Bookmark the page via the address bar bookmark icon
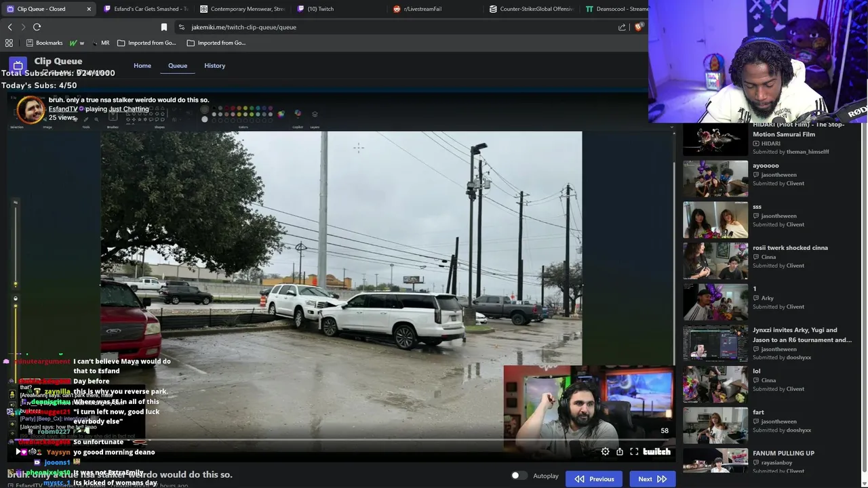The width and height of the screenshot is (868, 488). 163,27
